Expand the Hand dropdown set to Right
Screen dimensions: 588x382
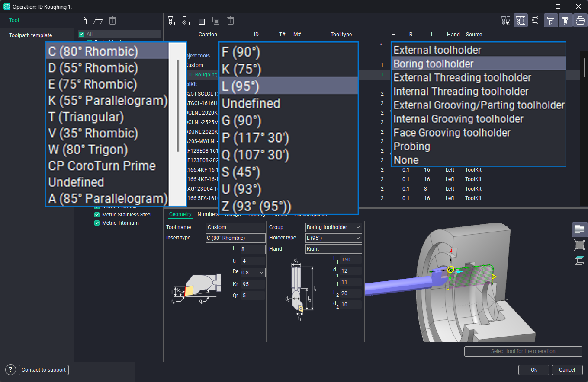[333, 249]
